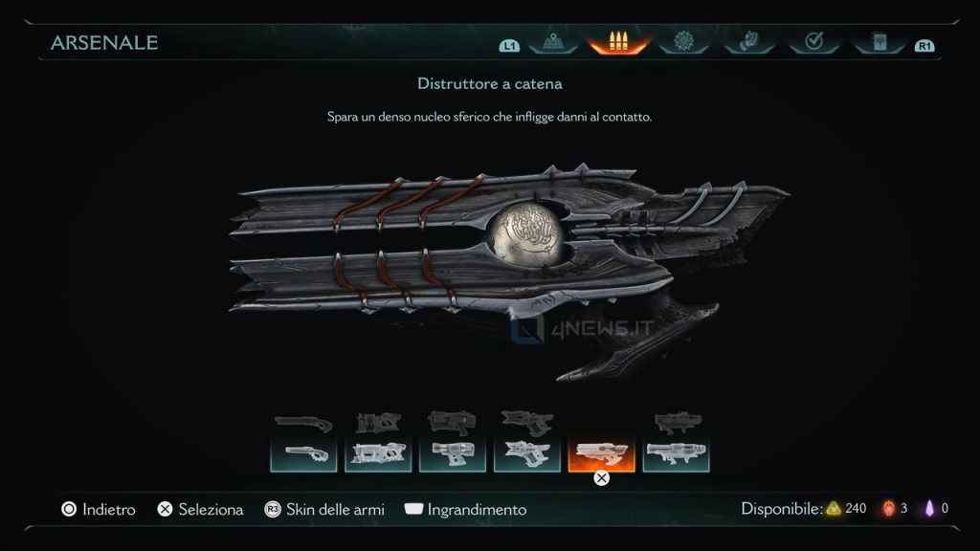Open the codex book tab icon
The image size is (980, 551).
click(x=880, y=42)
